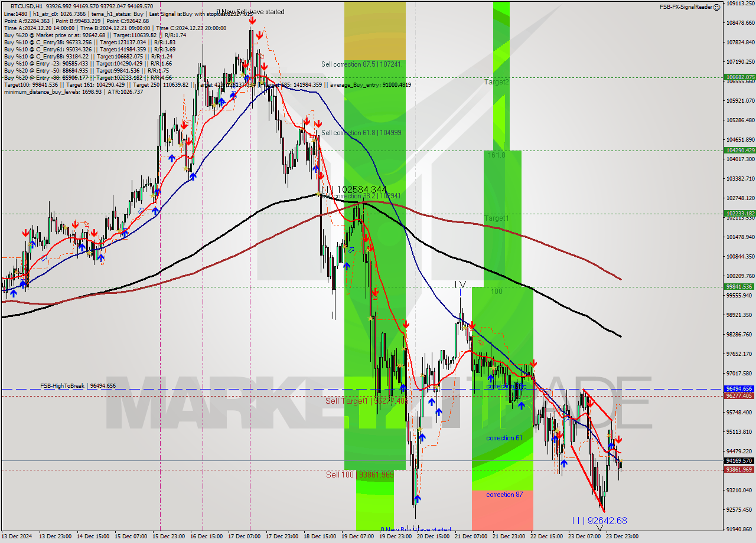Screen dimensions: 756x543
Task: Click the FSB-FX-SignalReader expert label
Action: (686, 7)
